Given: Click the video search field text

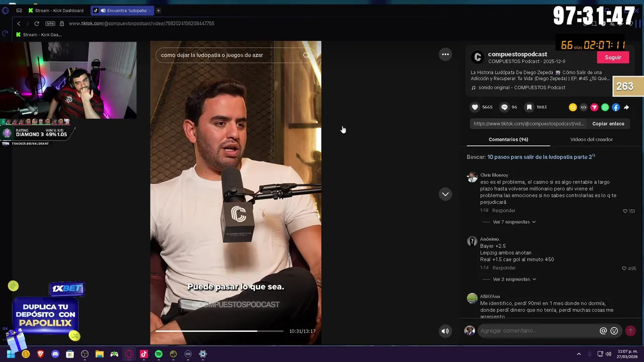Looking at the screenshot, I should [x=212, y=55].
